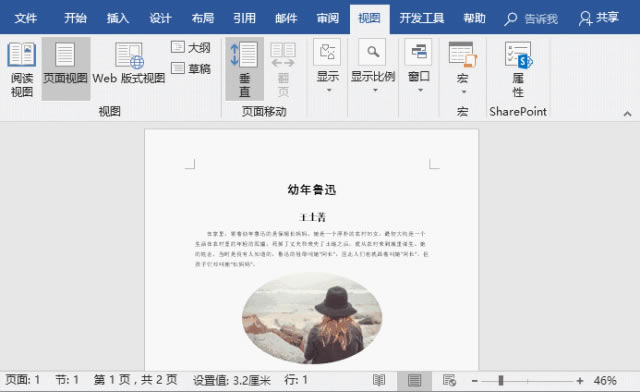The height and width of the screenshot is (392, 640).
Task: Click the 共享 share button
Action: pyautogui.click(x=599, y=18)
